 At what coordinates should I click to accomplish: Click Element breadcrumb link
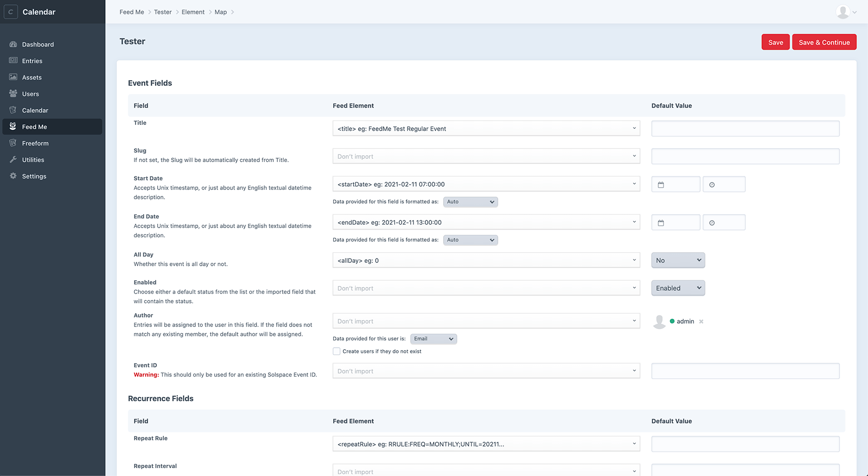coord(193,12)
